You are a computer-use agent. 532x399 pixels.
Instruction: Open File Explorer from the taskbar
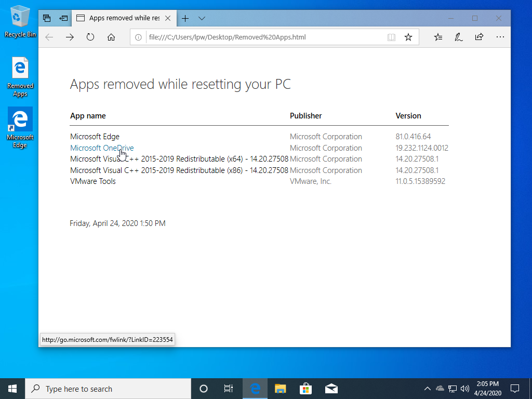click(280, 389)
